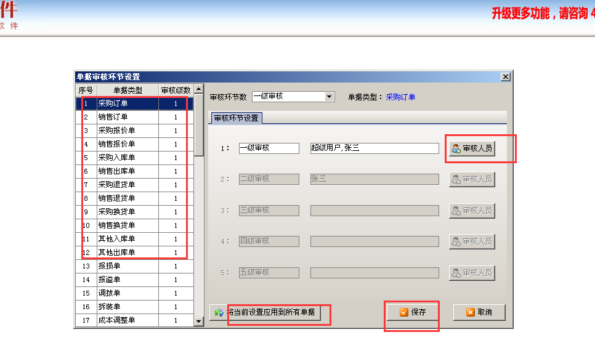Screen dimensions: 595x364
Task: Select the 销售换货单 row
Action: [x=135, y=225]
